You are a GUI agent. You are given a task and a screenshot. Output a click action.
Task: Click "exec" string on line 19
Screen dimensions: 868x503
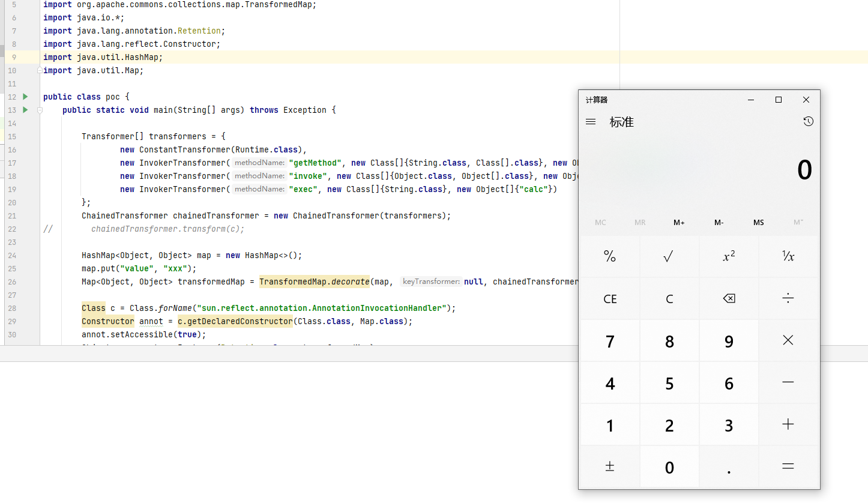tap(303, 189)
